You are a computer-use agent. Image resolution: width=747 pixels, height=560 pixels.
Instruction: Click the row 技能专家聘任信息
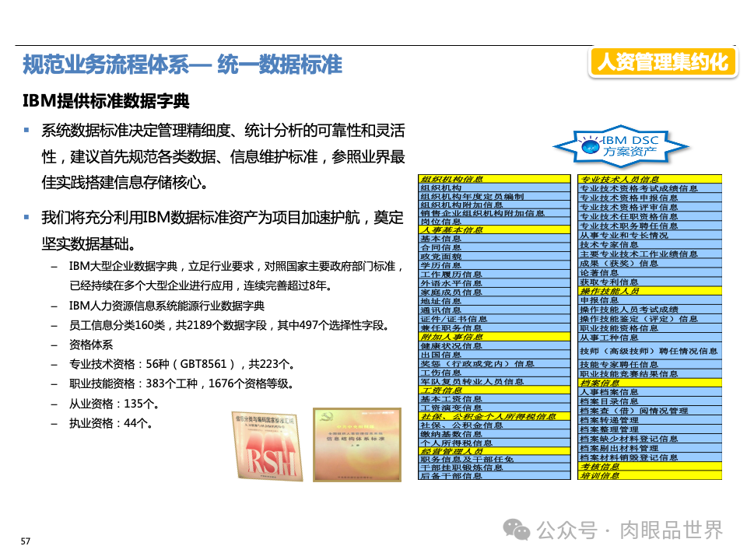pos(650,364)
